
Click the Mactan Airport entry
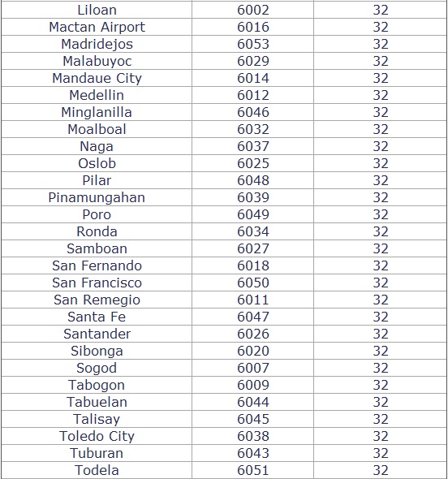[97, 27]
